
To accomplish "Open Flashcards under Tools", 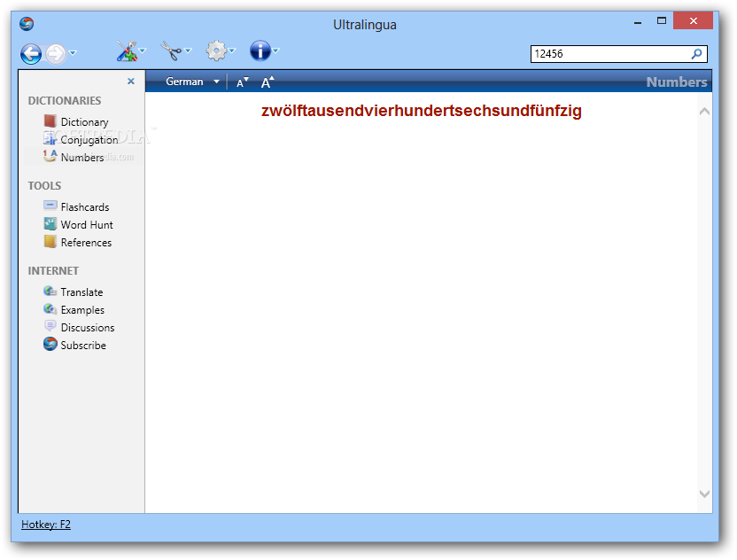I will [85, 206].
